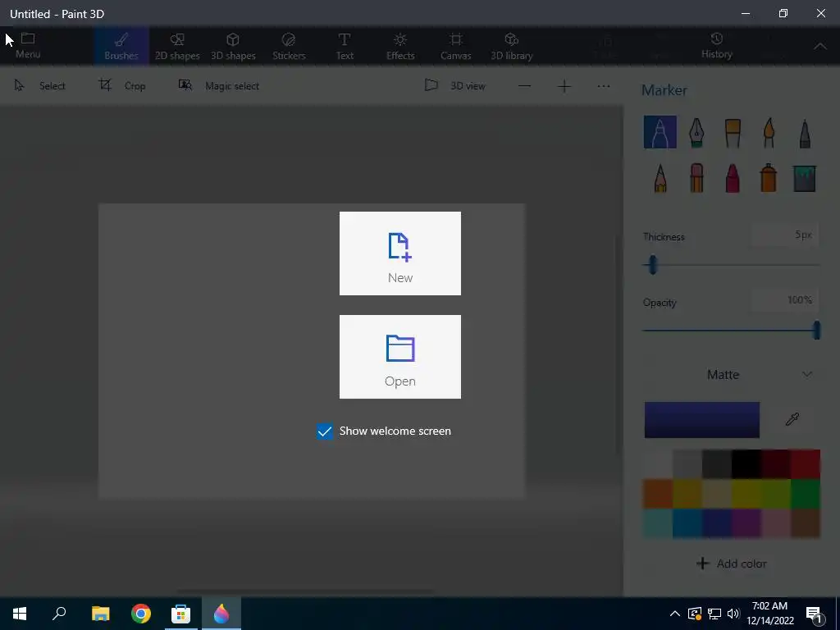
Task: Select the Calligraphy pen brush
Action: pyautogui.click(x=696, y=132)
